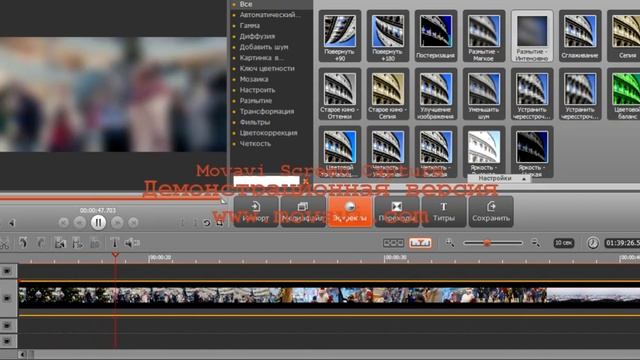Select the Автоматический category

pyautogui.click(x=271, y=15)
